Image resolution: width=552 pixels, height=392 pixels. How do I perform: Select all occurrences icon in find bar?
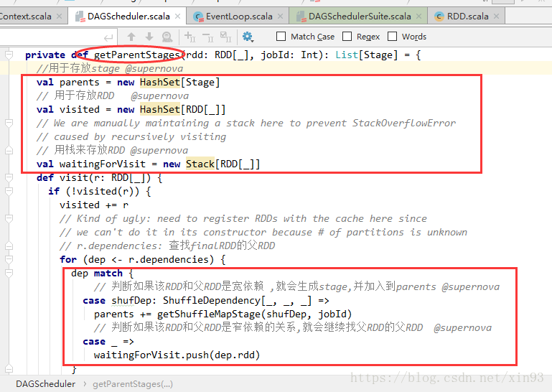tap(225, 37)
